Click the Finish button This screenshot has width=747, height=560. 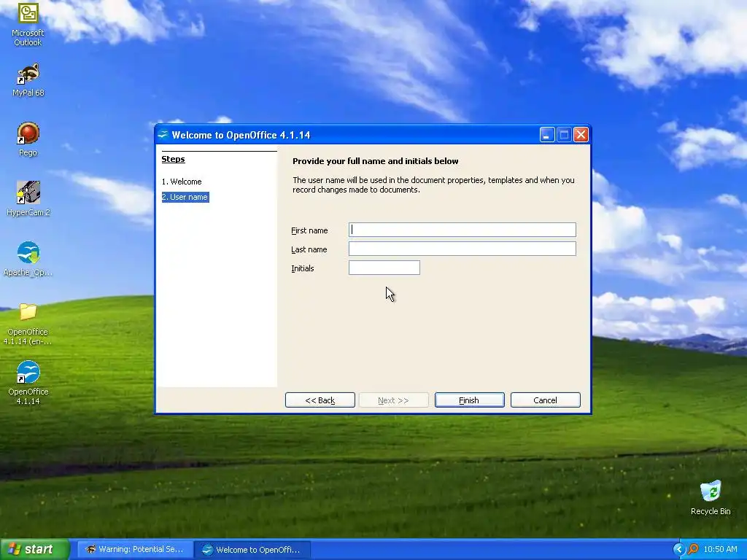coord(469,400)
